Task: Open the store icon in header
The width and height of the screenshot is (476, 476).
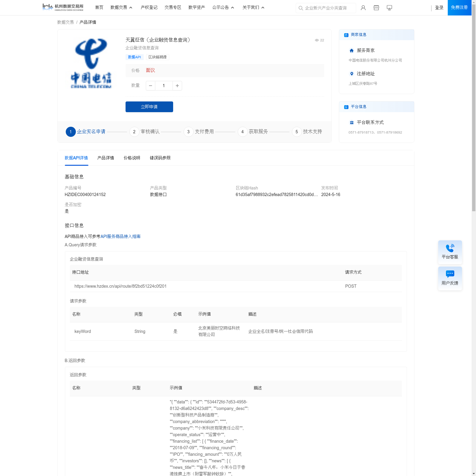Action: 376,8
